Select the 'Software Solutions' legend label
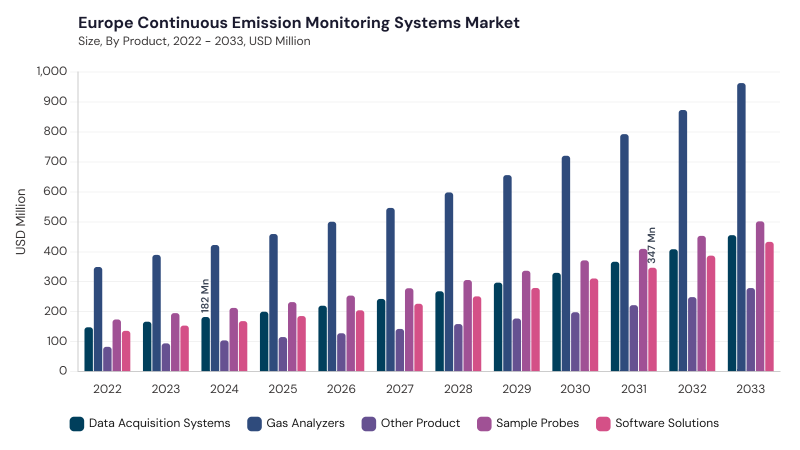Screen dimensions: 800x450 (x=667, y=423)
